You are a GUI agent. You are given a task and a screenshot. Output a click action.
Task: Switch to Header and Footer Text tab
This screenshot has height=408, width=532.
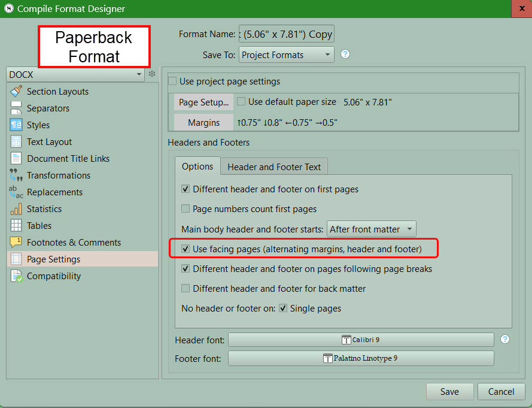point(274,167)
